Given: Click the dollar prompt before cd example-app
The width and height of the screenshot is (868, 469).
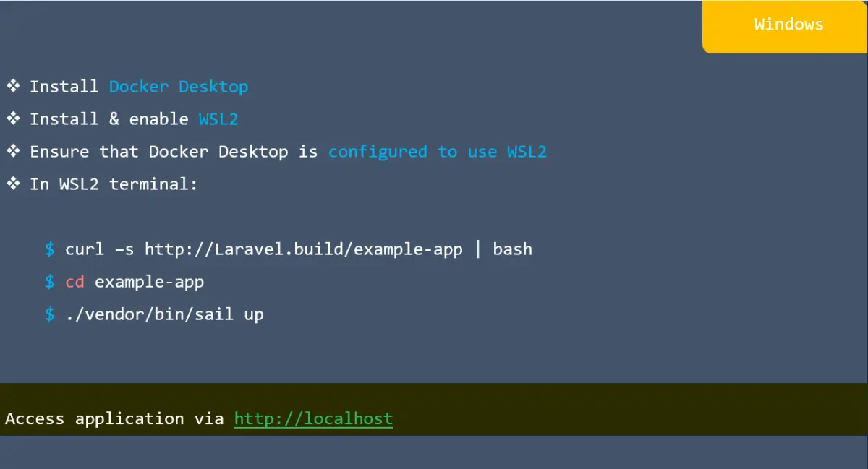Looking at the screenshot, I should [x=50, y=282].
